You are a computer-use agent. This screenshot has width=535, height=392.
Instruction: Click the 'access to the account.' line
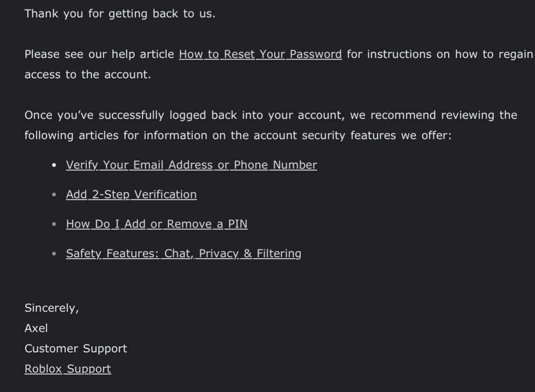(87, 75)
